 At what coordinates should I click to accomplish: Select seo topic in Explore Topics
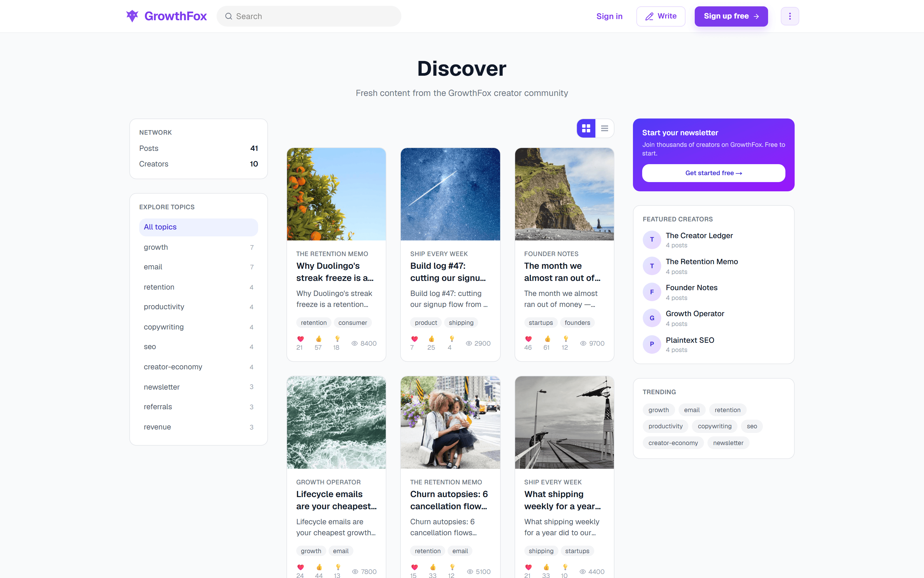[x=199, y=347]
